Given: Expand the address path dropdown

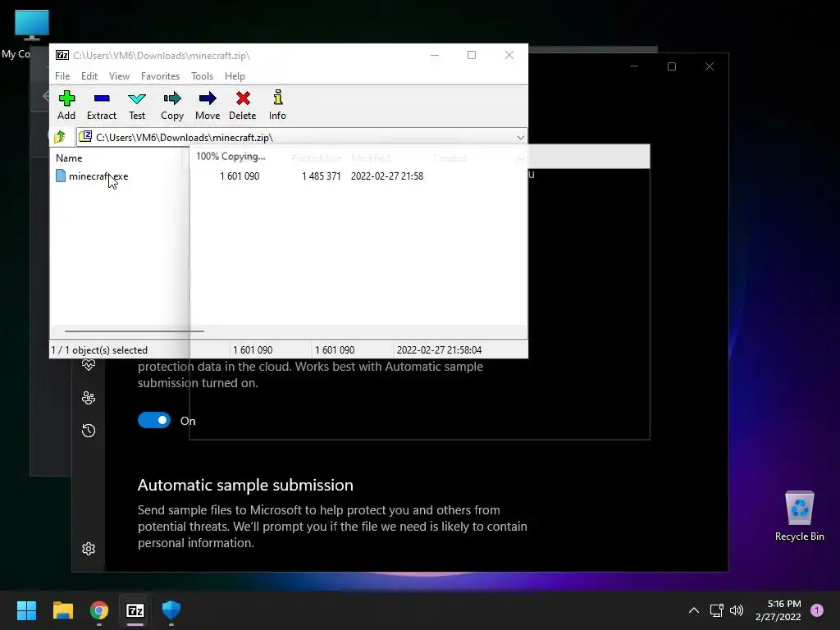Looking at the screenshot, I should point(520,138).
